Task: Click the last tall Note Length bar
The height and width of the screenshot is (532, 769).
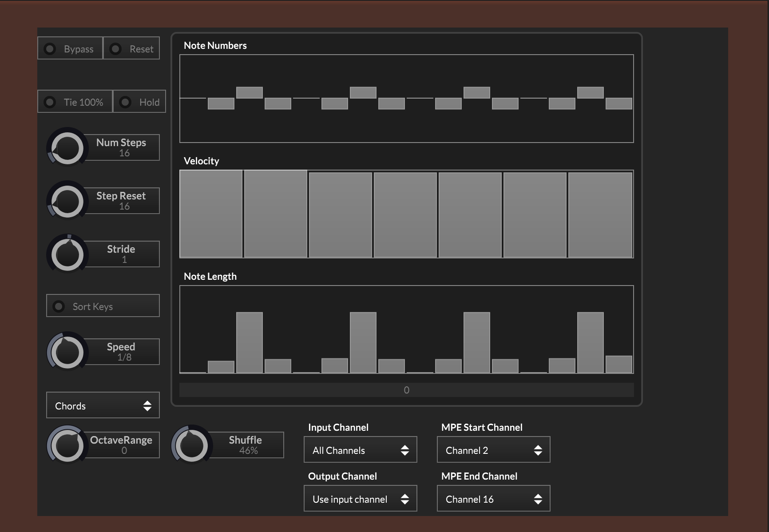Action: [x=591, y=342]
